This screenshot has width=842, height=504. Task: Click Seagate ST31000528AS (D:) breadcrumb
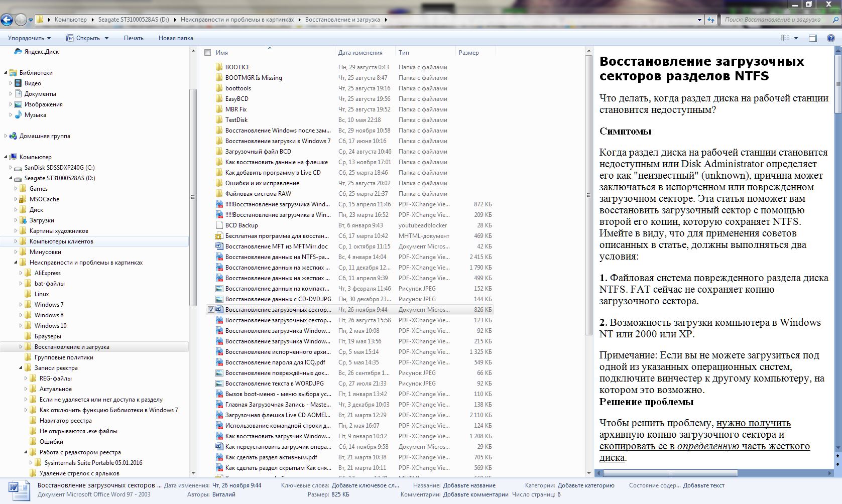[134, 20]
